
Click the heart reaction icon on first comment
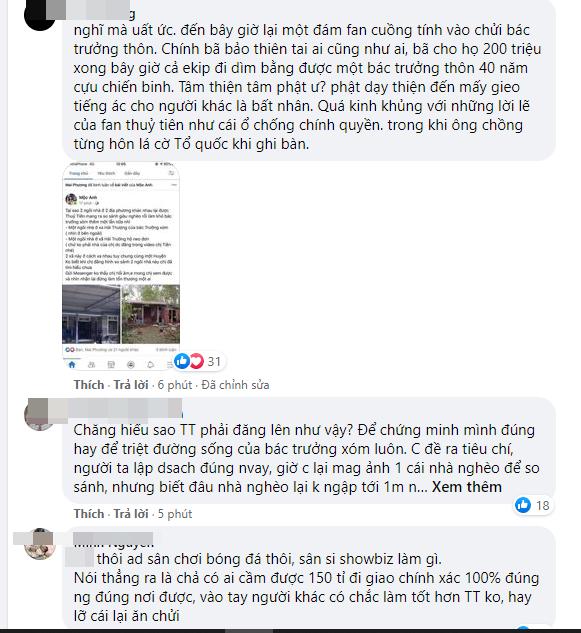coord(197,361)
